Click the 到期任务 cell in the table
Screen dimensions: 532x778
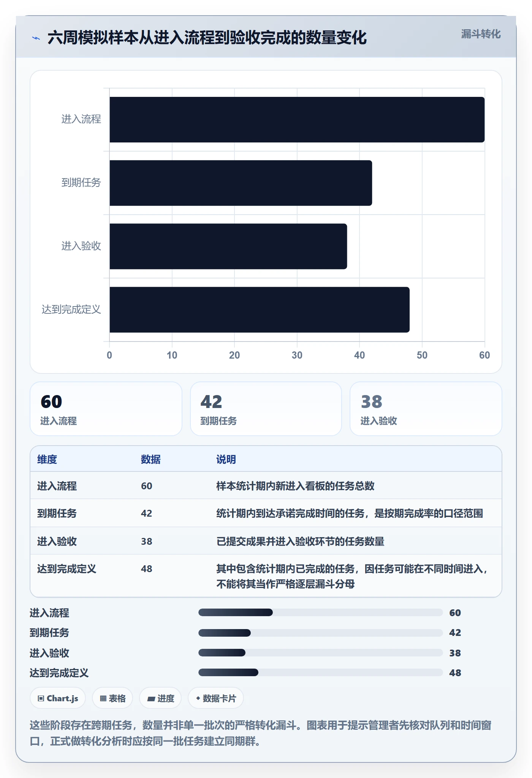point(57,513)
